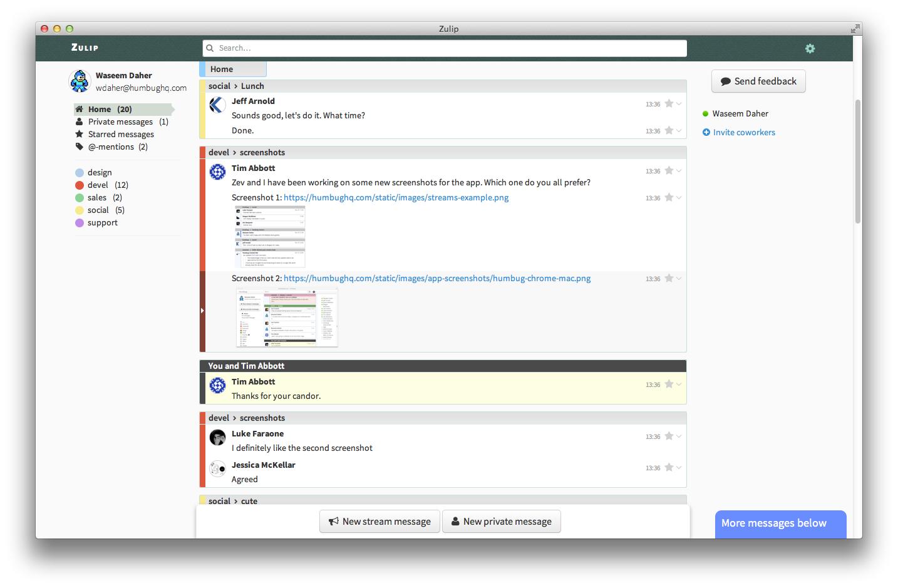The width and height of the screenshot is (898, 588).
Task: Open actions chevron for 'Thanks for your candor'
Action: [679, 384]
